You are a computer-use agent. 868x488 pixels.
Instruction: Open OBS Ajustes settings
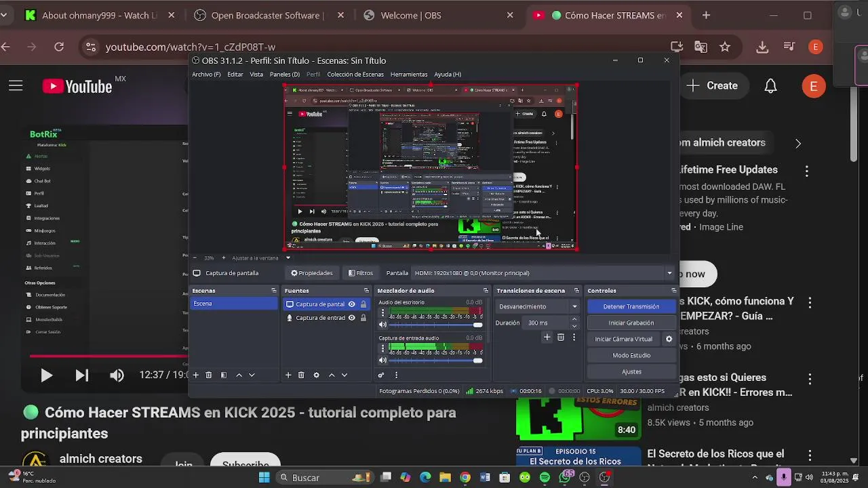pyautogui.click(x=631, y=371)
